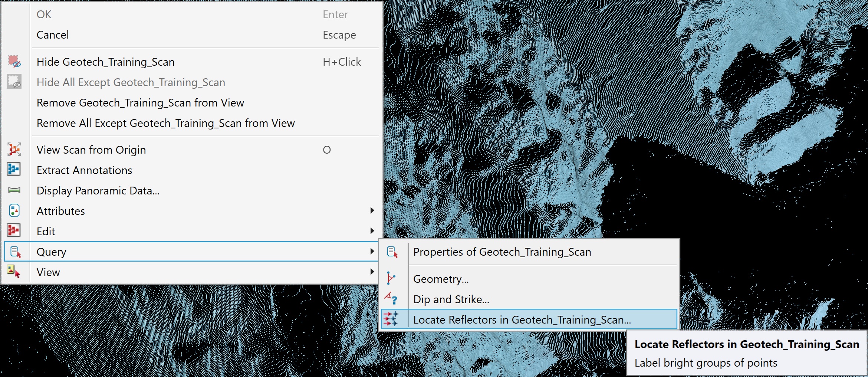Click the Locate Reflectors icon
Viewport: 868px width, 377px height.
(x=391, y=319)
